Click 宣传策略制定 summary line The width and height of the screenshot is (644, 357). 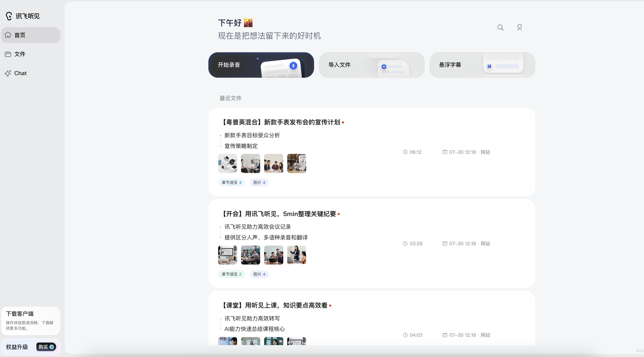pos(241,146)
